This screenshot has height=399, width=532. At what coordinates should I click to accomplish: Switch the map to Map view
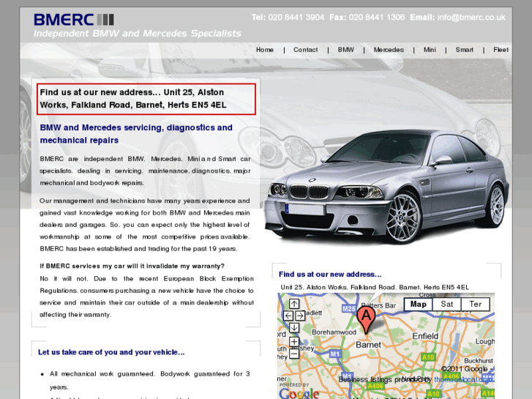pos(419,305)
